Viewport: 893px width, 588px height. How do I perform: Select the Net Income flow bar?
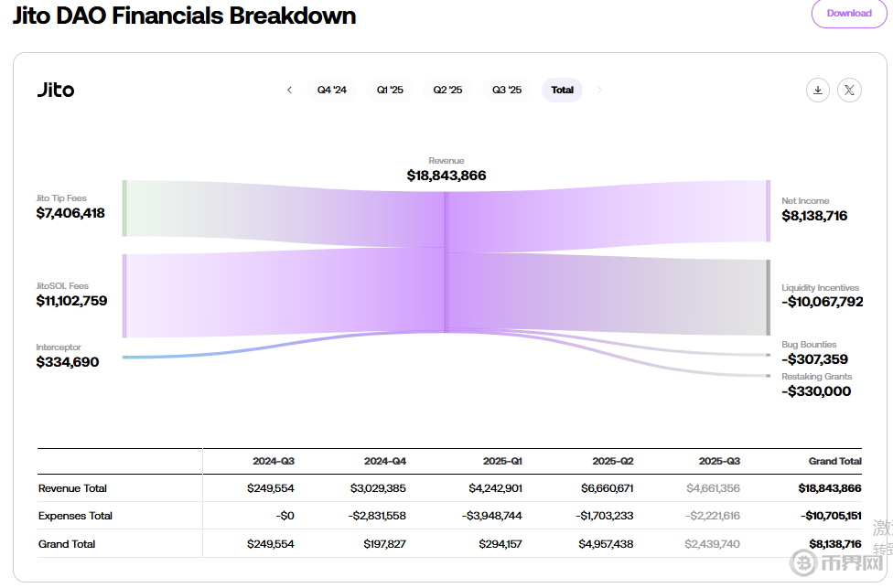point(769,211)
